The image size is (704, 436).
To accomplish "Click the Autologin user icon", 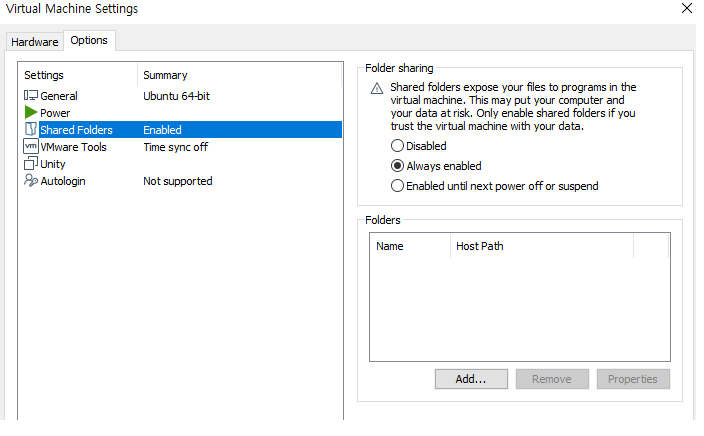I will 31,181.
